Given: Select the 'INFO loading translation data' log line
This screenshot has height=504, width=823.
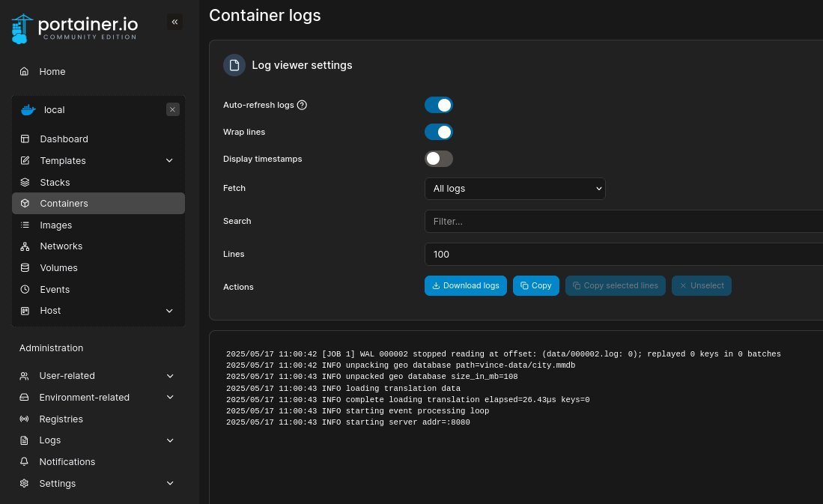Looking at the screenshot, I should coord(343,389).
